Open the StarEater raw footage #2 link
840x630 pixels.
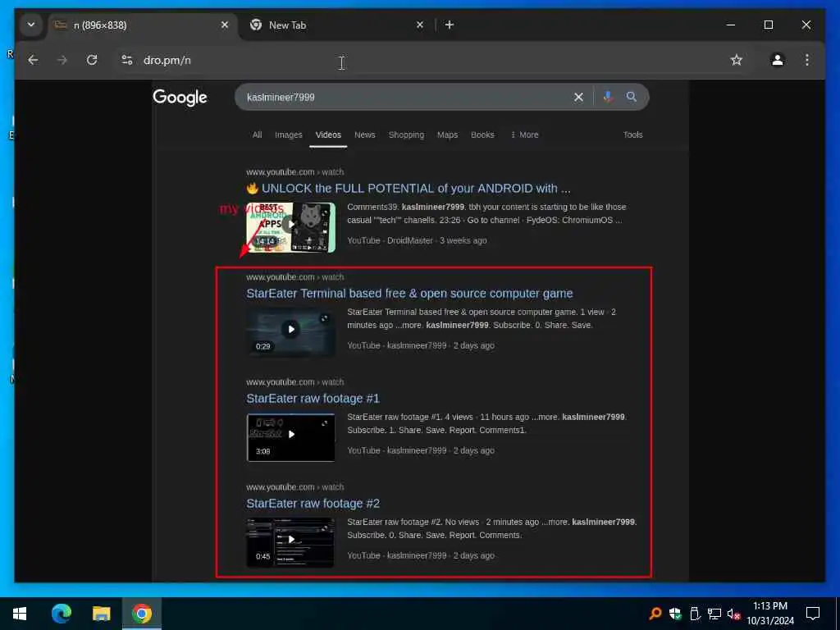[313, 504]
